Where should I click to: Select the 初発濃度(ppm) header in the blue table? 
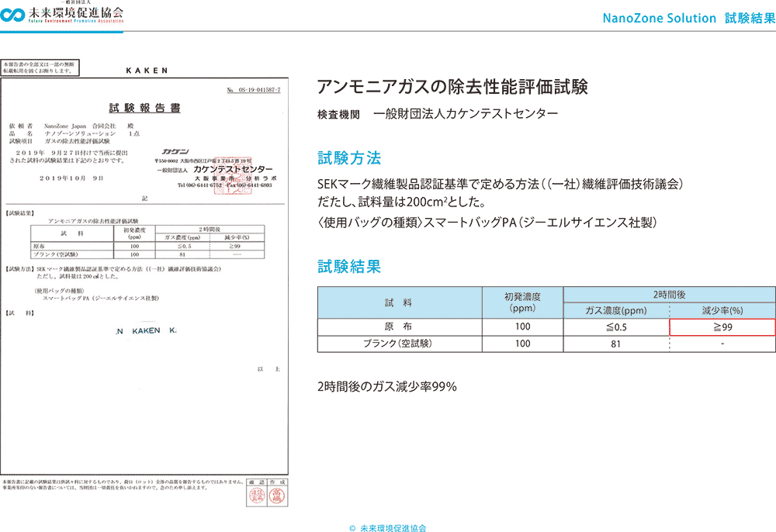[522, 302]
